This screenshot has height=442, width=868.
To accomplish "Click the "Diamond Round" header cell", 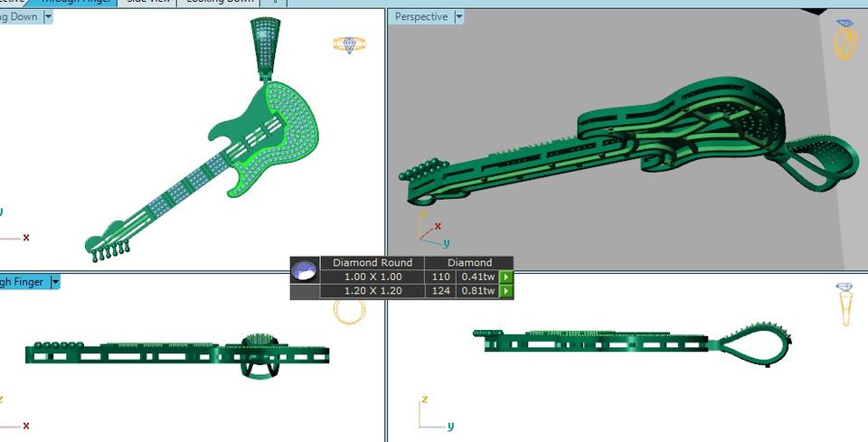I will pos(372,263).
